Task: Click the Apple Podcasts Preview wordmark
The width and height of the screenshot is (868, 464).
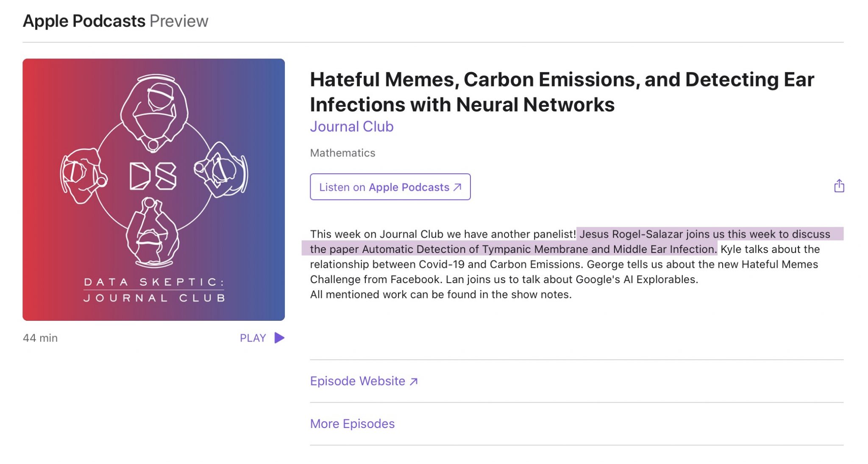Action: [x=115, y=20]
